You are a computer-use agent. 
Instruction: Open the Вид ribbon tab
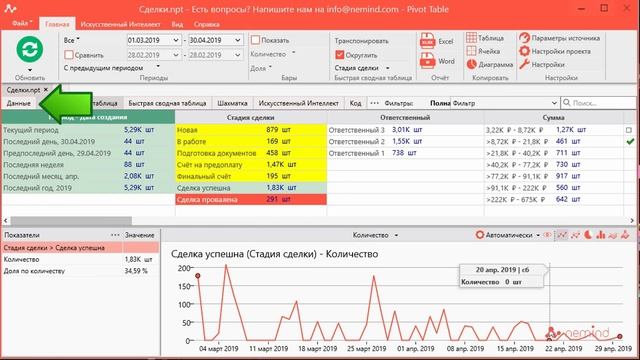[x=177, y=24]
